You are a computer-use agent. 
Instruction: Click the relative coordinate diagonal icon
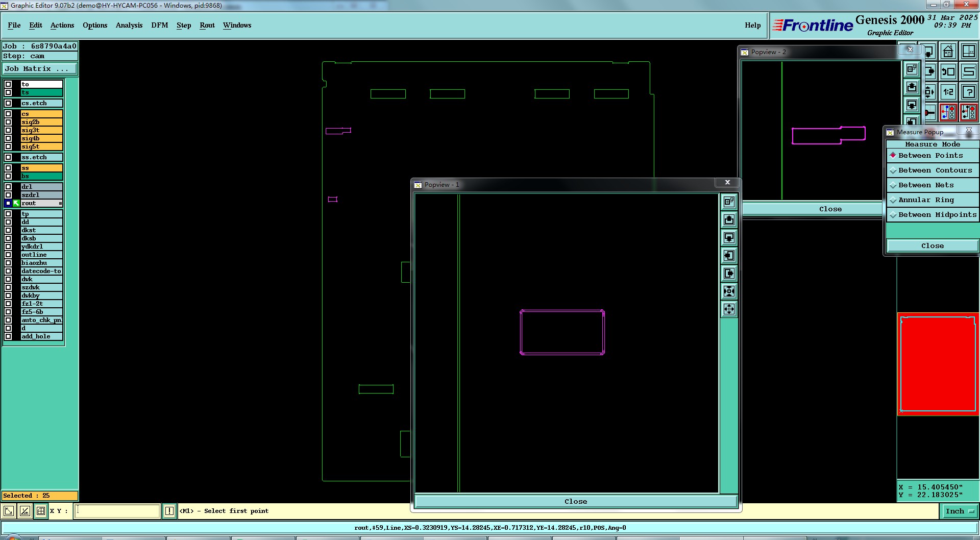pyautogui.click(x=24, y=510)
